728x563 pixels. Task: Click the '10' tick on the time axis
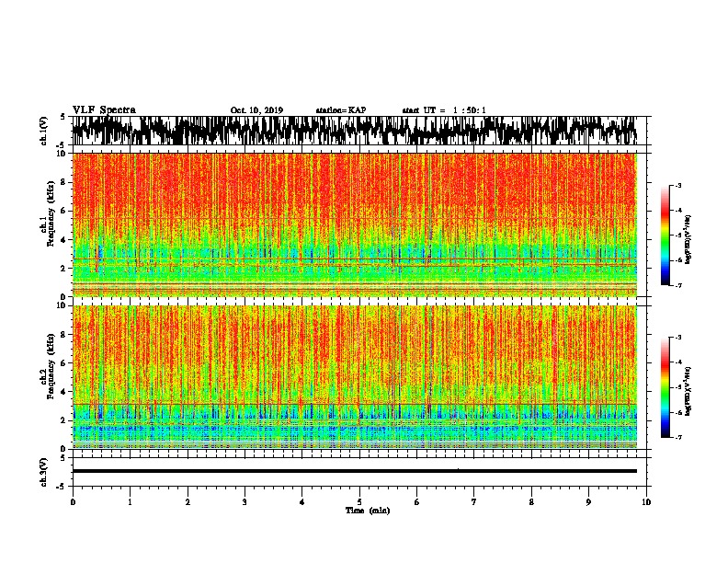click(646, 502)
